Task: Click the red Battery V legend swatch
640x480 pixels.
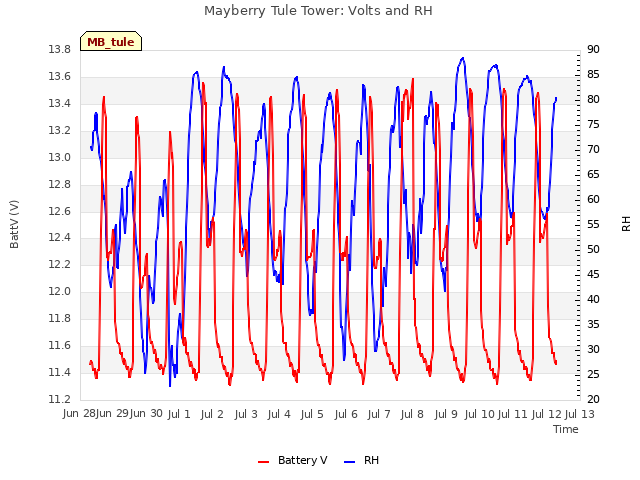Action: pyautogui.click(x=264, y=461)
